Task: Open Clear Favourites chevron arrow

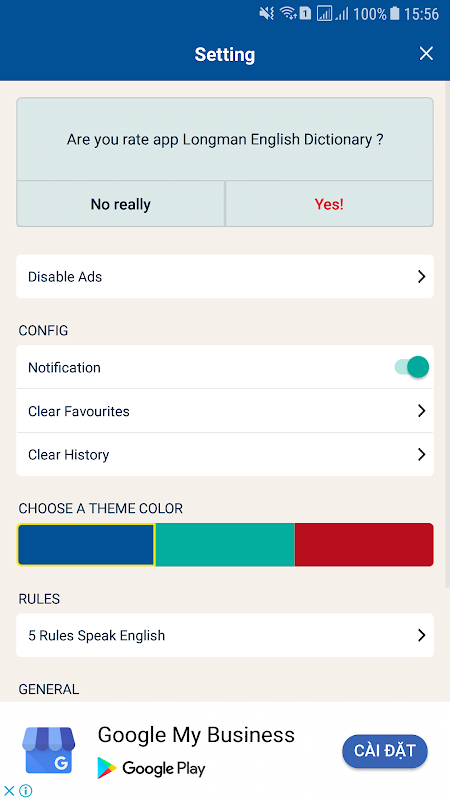Action: tap(421, 411)
